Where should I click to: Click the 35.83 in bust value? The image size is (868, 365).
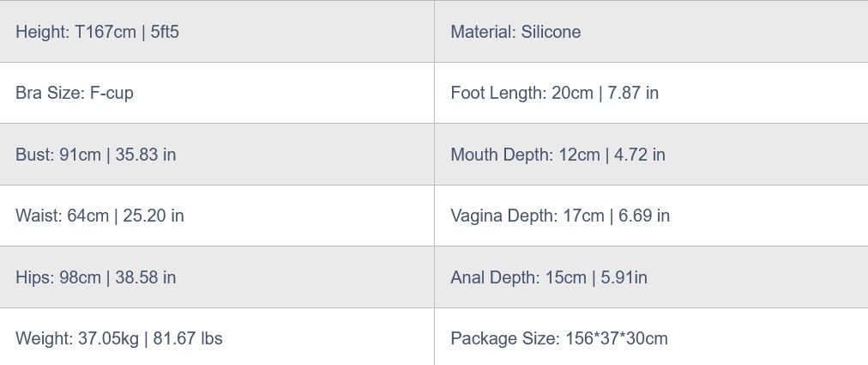[146, 155]
